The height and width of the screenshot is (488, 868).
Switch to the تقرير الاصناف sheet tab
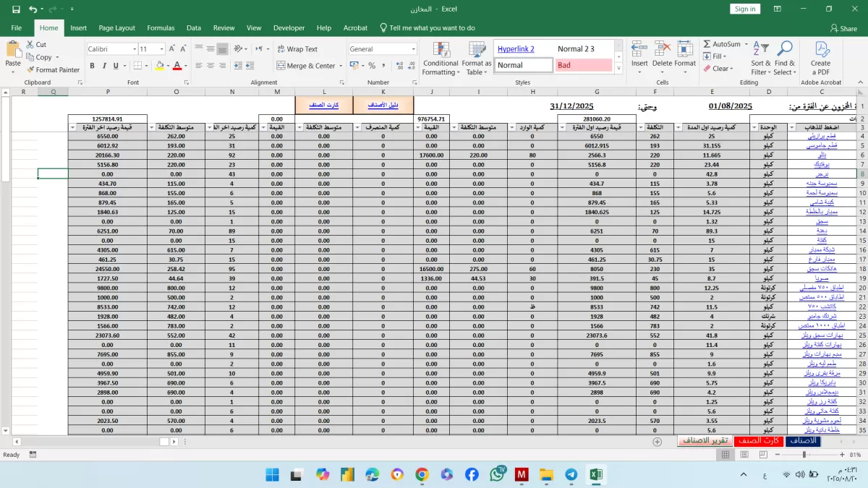(x=705, y=441)
